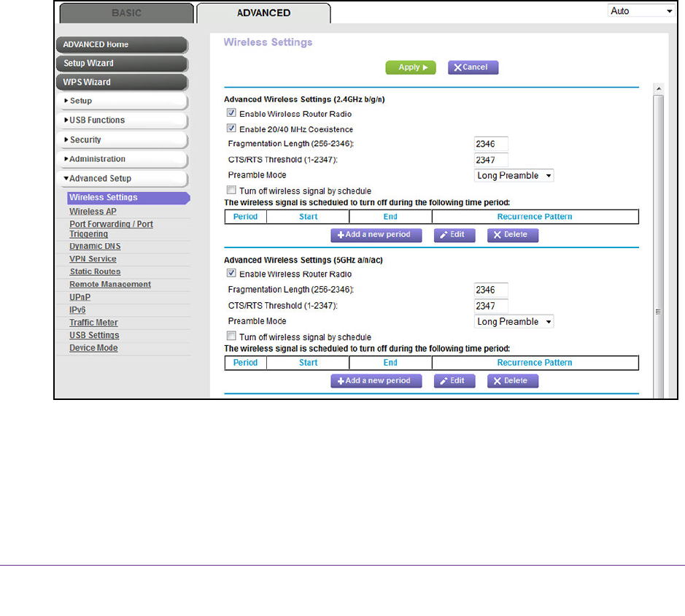685x616 pixels.
Task: Open the Traffic Meter page
Action: tap(93, 323)
